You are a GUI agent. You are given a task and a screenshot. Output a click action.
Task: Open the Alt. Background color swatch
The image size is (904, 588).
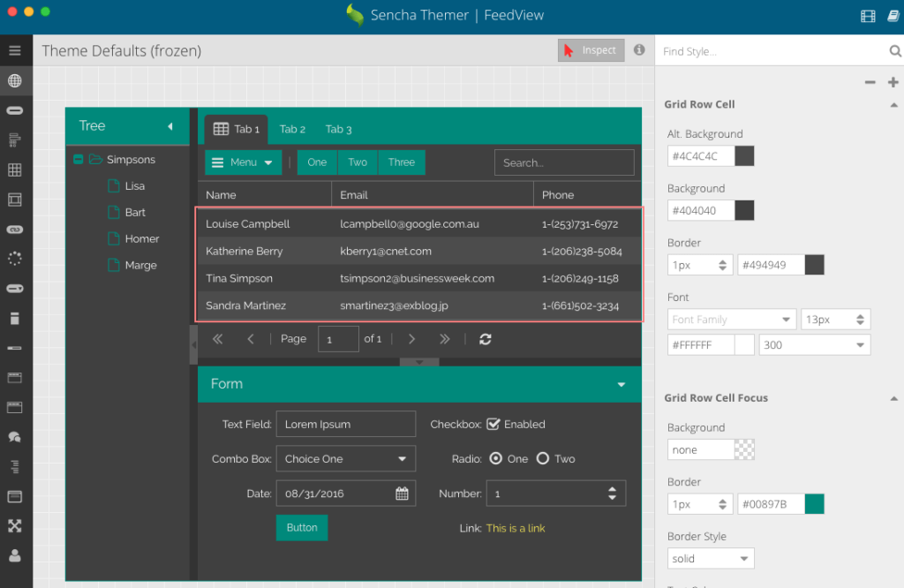[744, 156]
